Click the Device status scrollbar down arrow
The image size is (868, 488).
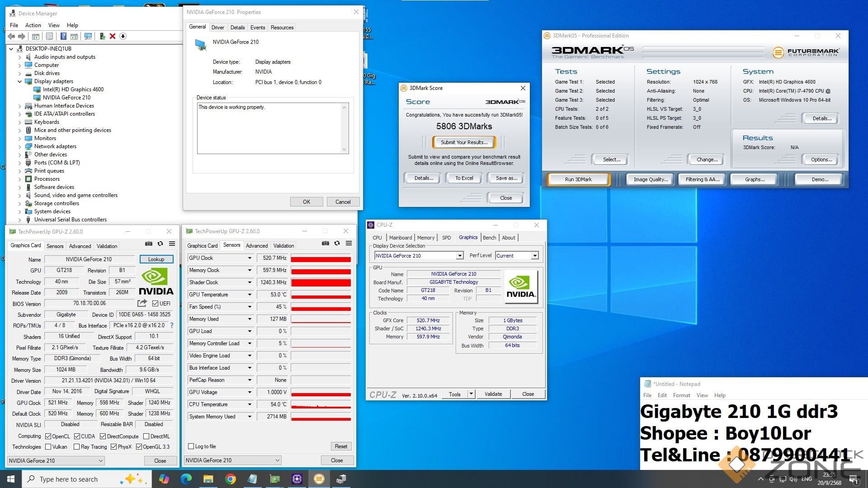(x=344, y=150)
